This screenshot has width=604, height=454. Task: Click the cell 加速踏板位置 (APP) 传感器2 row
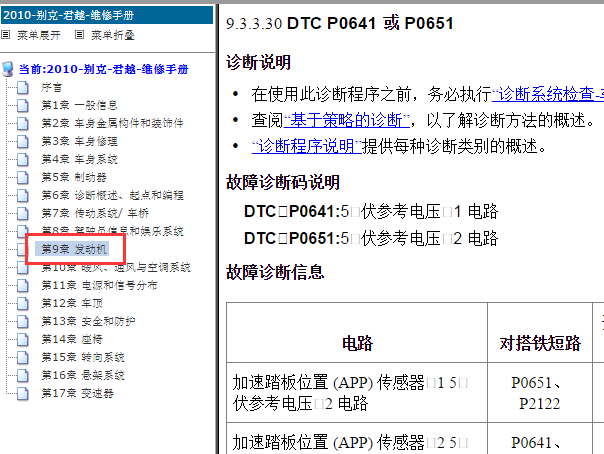click(357, 439)
